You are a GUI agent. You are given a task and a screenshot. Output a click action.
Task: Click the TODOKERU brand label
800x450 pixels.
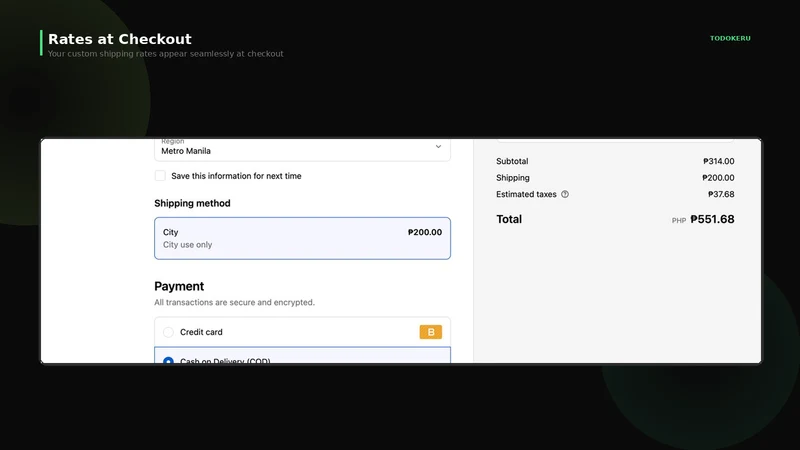click(730, 38)
